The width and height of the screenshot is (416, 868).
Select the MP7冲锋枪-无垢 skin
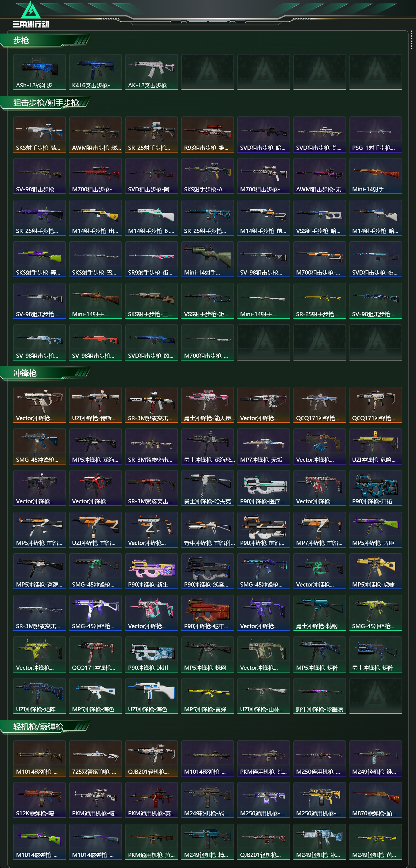263,446
